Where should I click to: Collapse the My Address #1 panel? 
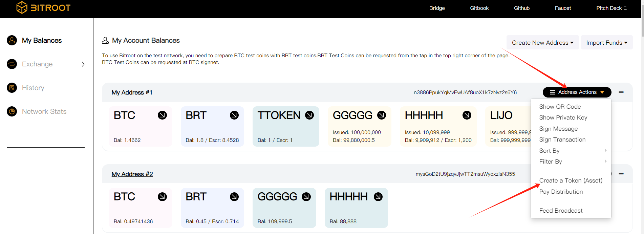[x=621, y=92]
